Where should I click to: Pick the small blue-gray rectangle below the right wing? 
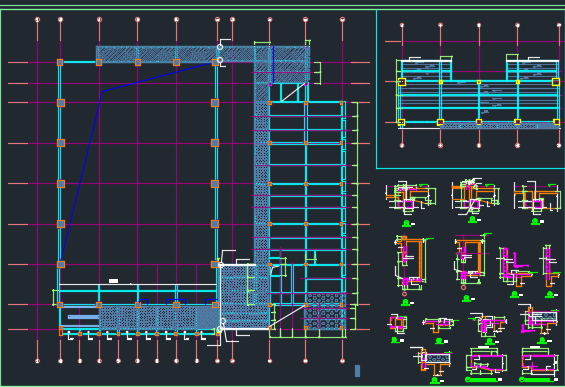(x=357, y=371)
